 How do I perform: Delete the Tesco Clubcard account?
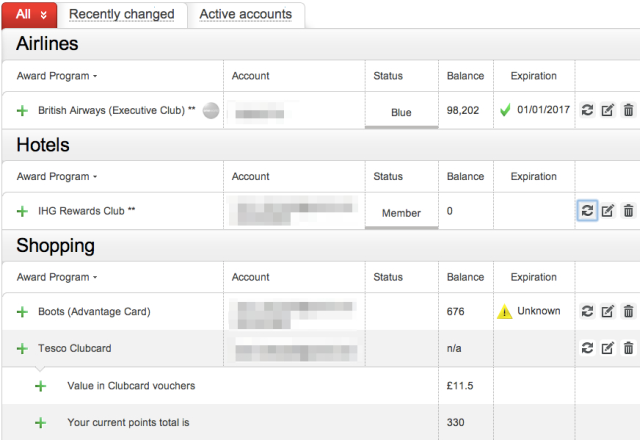pyautogui.click(x=629, y=348)
